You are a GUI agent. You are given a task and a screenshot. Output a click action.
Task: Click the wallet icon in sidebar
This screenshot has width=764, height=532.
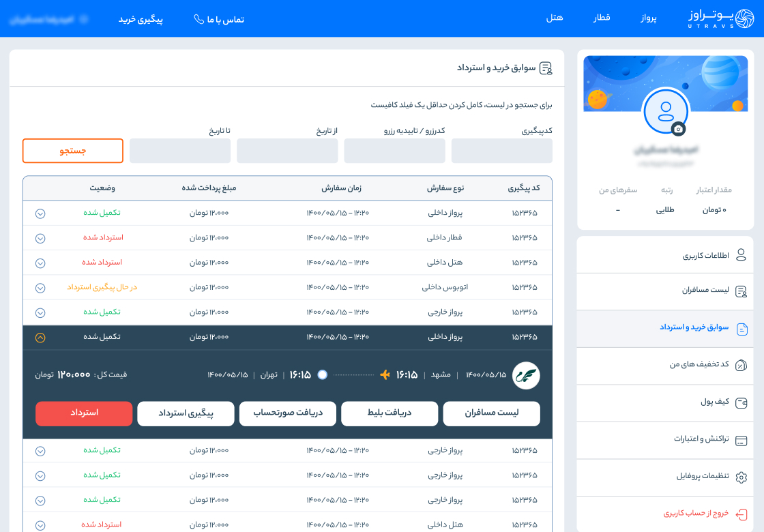(x=741, y=402)
